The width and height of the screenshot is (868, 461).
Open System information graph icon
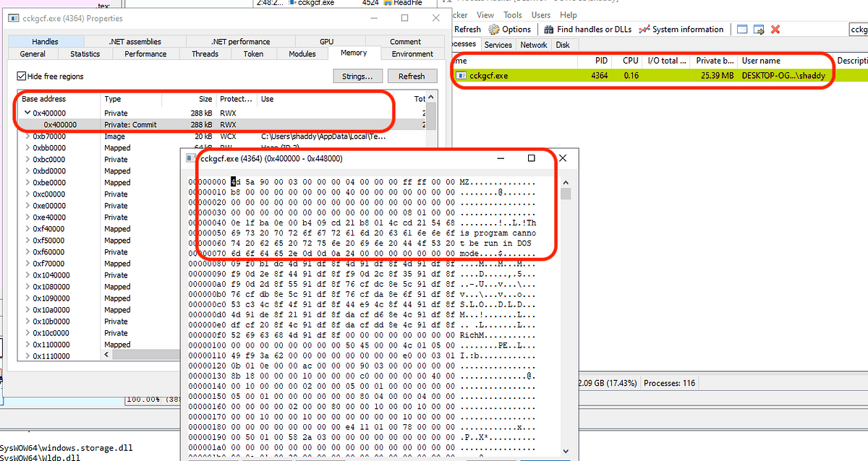click(644, 30)
